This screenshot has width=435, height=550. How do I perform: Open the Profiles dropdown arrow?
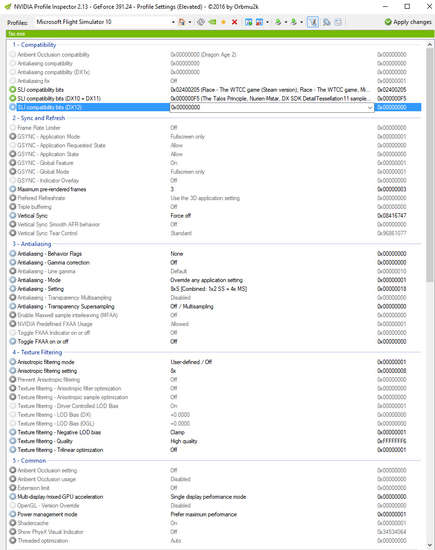click(x=173, y=22)
